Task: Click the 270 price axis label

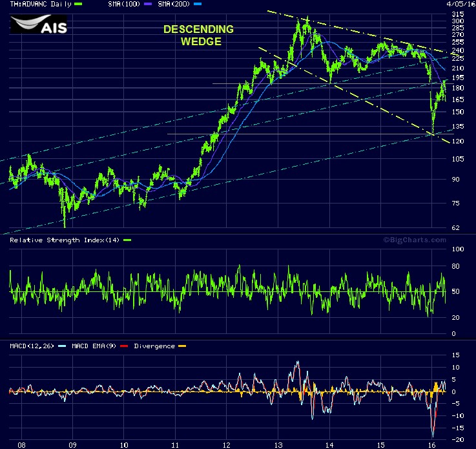Action: pos(458,35)
